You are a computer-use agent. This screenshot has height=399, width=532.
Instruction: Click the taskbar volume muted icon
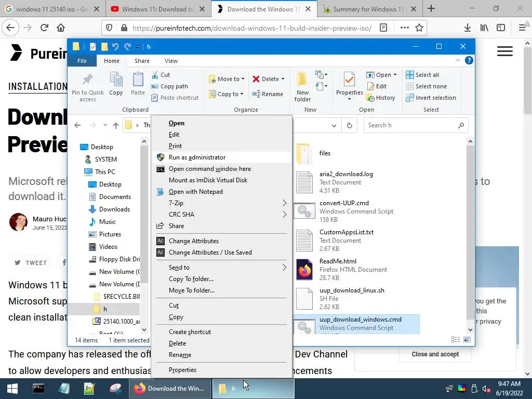tap(486, 389)
